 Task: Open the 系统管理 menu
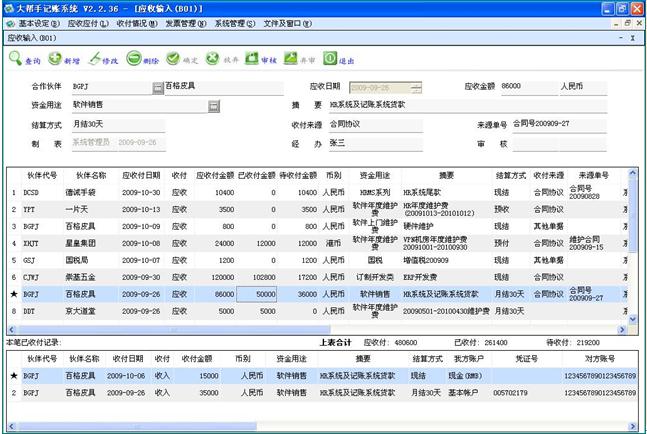click(x=235, y=24)
